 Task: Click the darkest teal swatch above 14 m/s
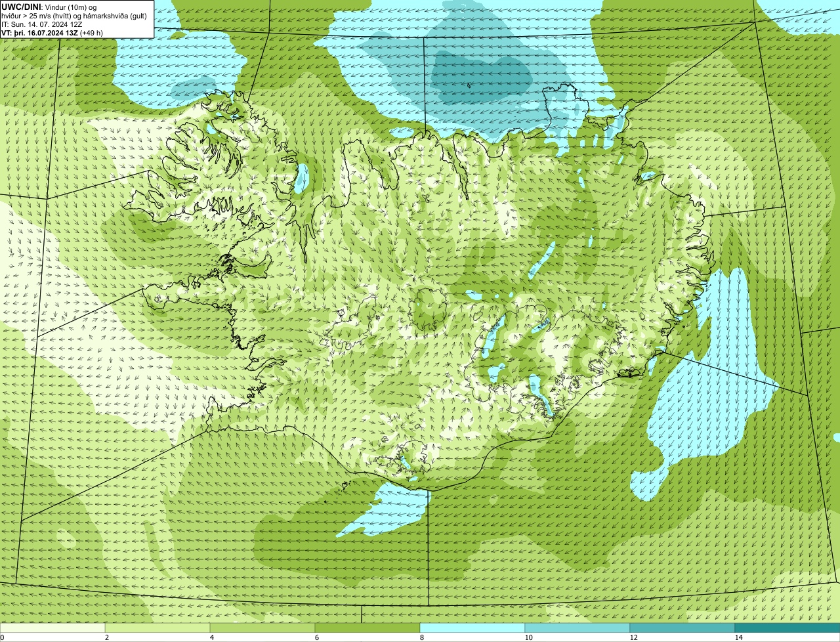click(x=787, y=628)
